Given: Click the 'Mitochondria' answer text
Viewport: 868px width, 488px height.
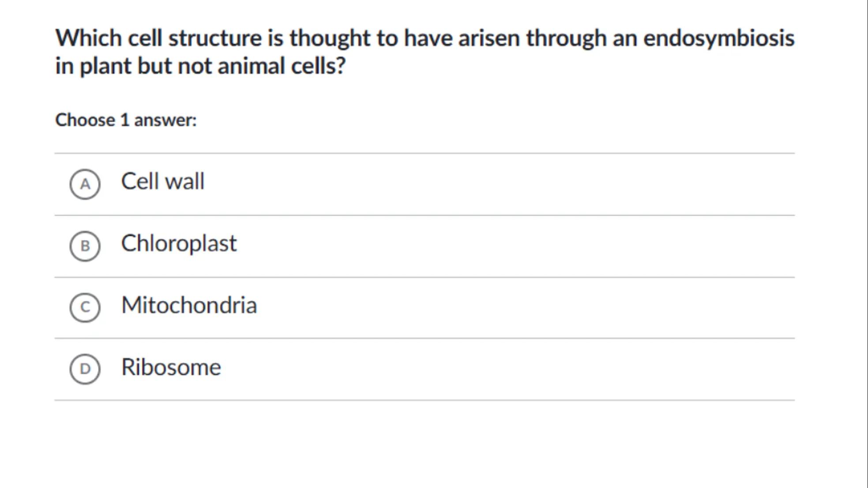Looking at the screenshot, I should coord(189,305).
